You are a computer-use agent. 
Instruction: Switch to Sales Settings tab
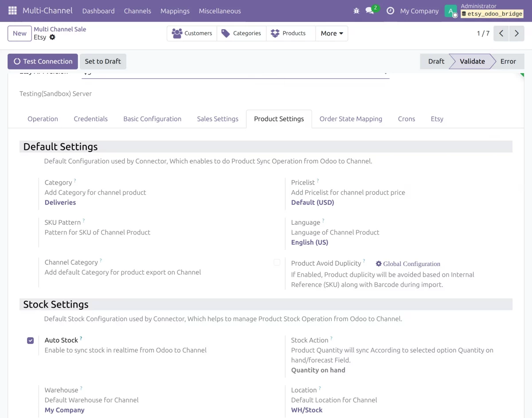click(218, 119)
